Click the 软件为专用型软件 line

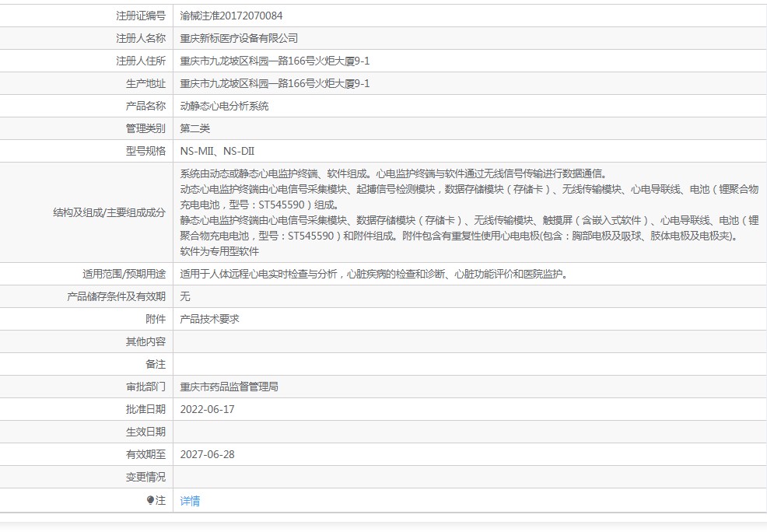point(219,251)
